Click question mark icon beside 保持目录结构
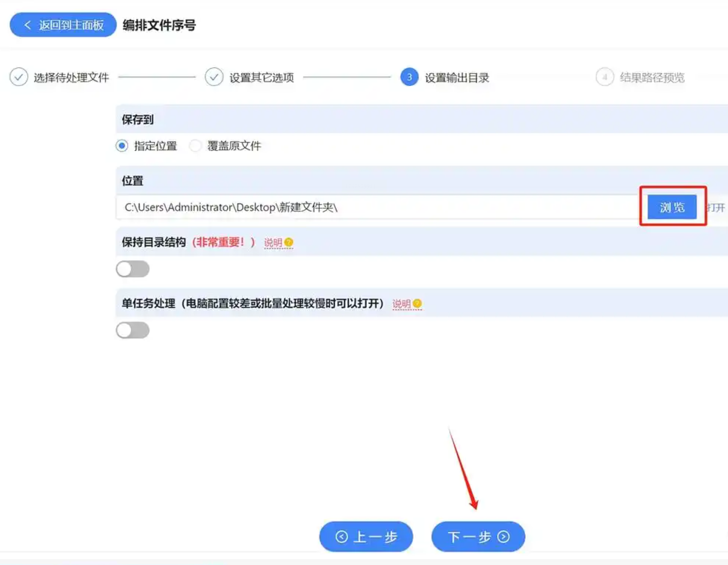Viewport: 728px width, 565px height. pyautogui.click(x=289, y=242)
